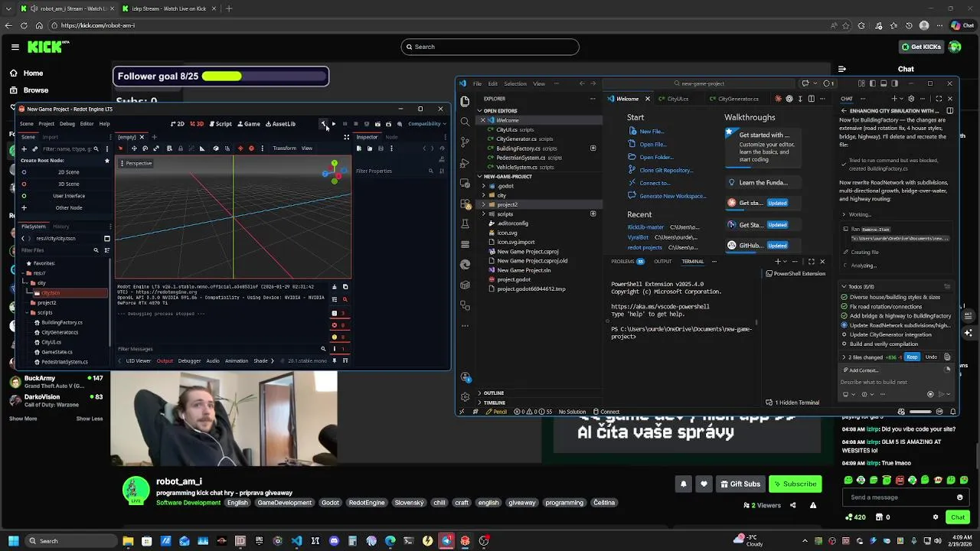Follow channel with heart button
Image resolution: width=980 pixels, height=551 pixels.
pyautogui.click(x=704, y=484)
